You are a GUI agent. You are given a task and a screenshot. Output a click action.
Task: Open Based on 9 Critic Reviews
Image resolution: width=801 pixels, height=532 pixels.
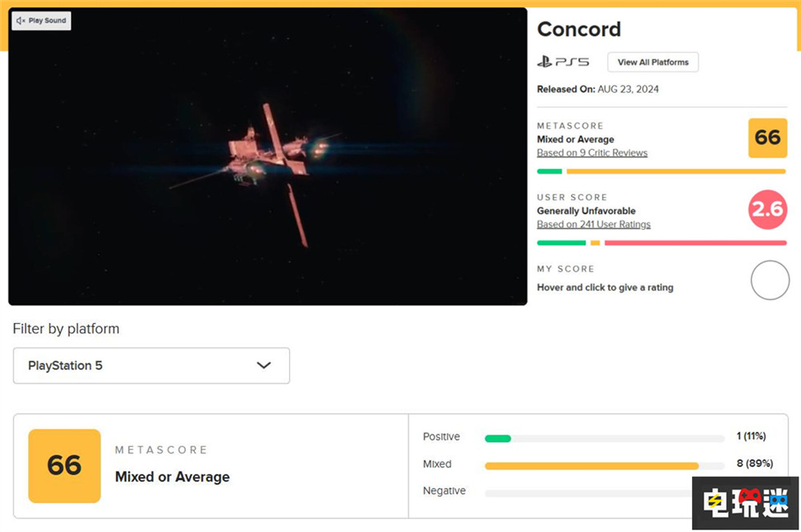coord(592,153)
